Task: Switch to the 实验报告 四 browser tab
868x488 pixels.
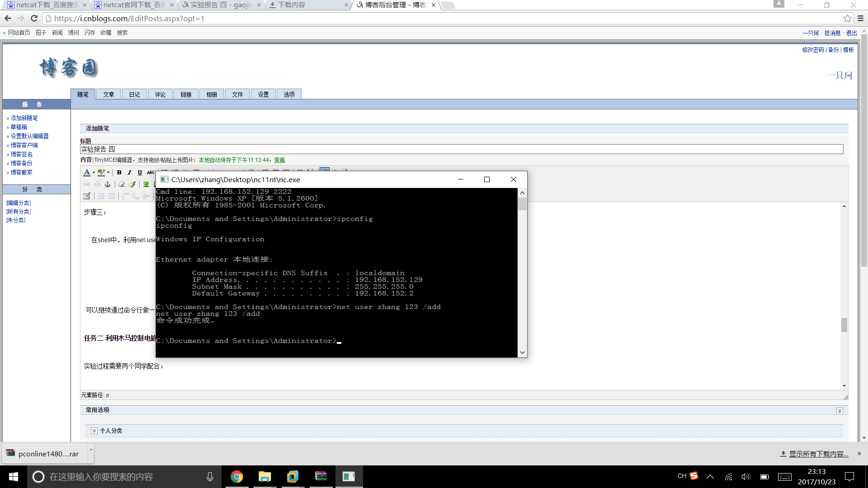Action: point(222,5)
